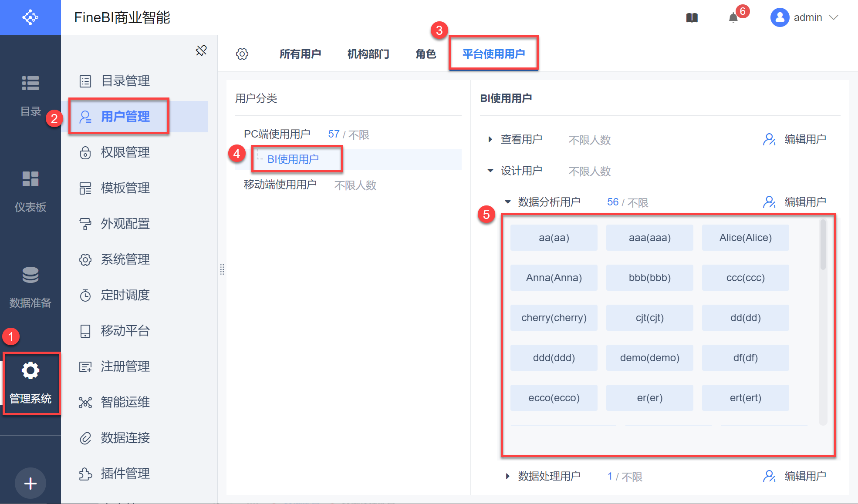Switch to the 机构部门 tab
Viewport: 858px width, 504px height.
click(x=368, y=54)
